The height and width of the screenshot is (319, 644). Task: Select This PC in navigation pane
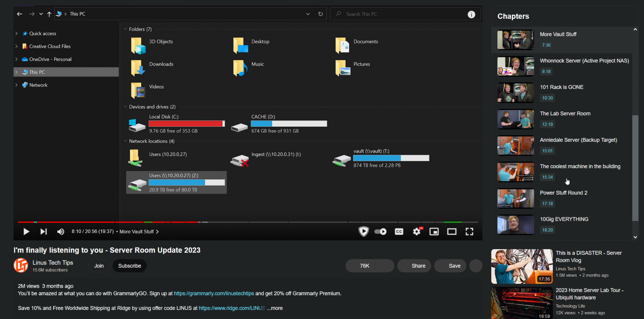click(x=66, y=72)
